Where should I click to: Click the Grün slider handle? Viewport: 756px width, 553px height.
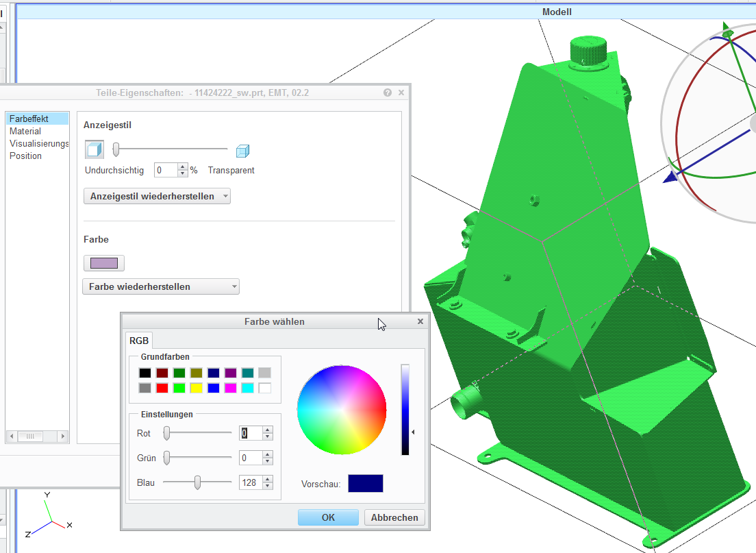click(x=166, y=458)
